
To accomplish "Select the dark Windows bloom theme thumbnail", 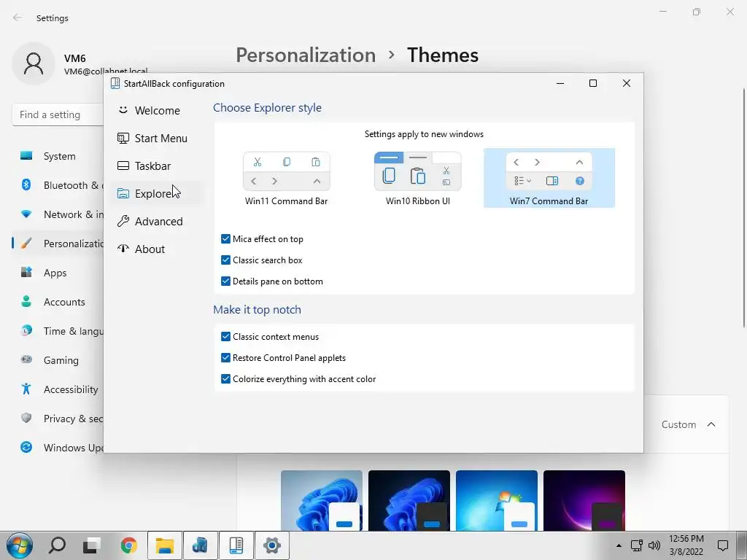I will click(x=409, y=500).
